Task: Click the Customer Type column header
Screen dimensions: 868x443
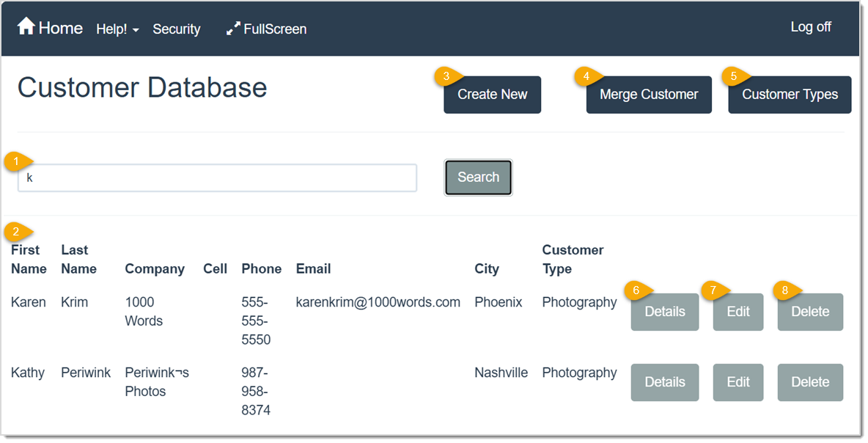Action: 573,259
